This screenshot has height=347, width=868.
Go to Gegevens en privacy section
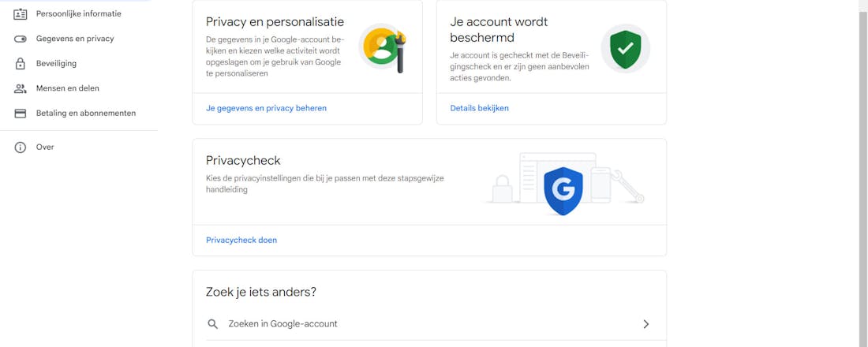[x=75, y=39]
